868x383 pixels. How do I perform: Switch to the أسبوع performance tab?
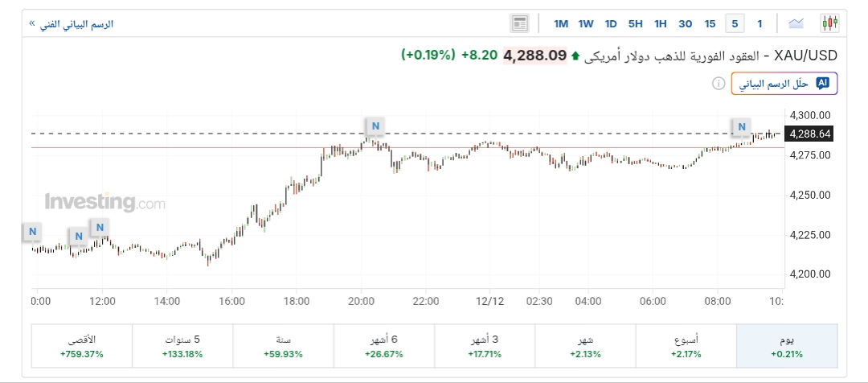[686, 347]
